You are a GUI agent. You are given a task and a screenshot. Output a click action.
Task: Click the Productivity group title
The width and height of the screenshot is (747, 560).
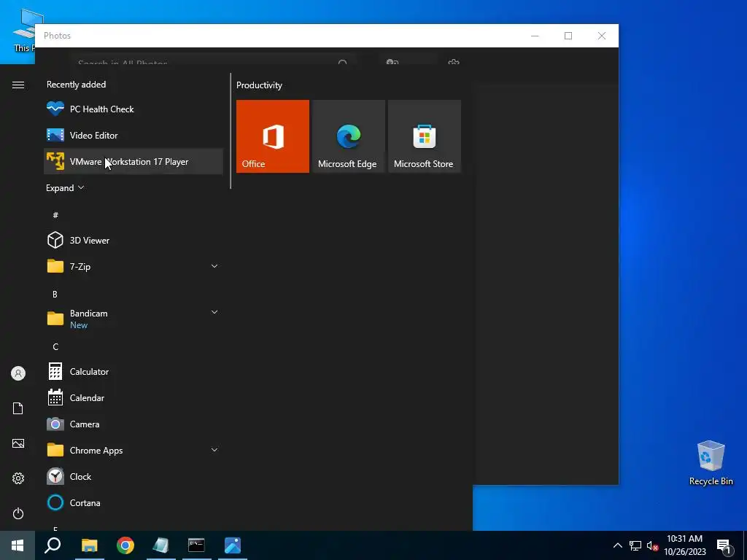tap(259, 85)
